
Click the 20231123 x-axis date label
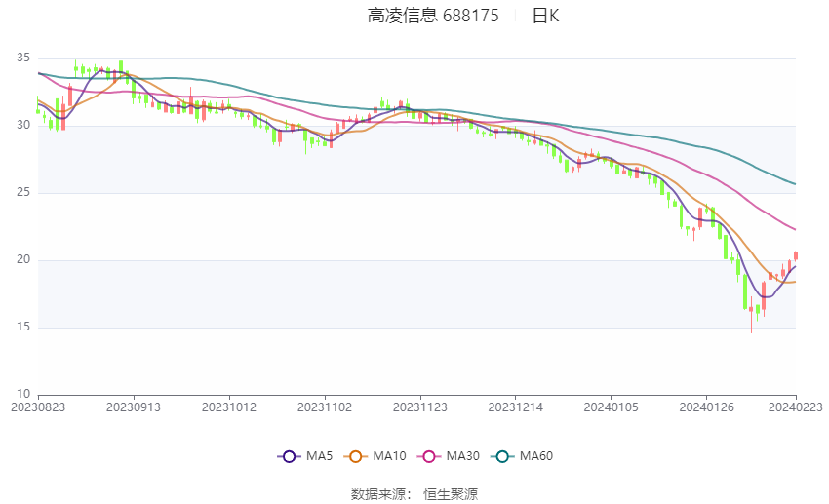(x=419, y=407)
